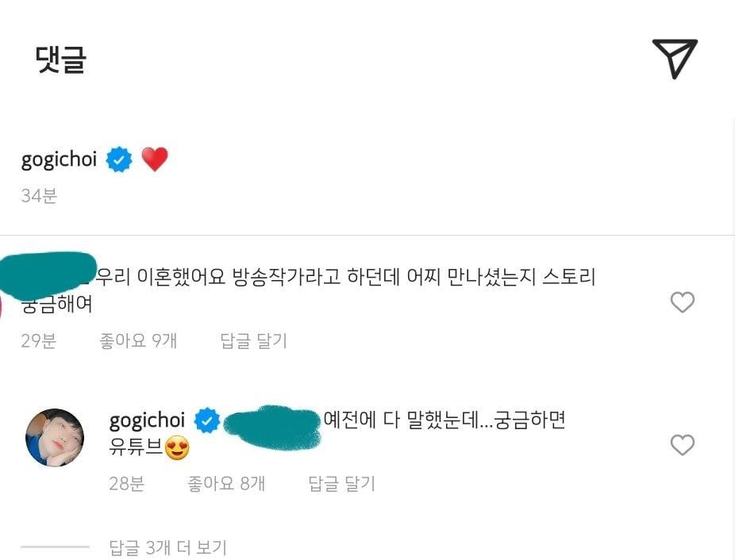Open gogichoi username in the caption

tap(59, 159)
